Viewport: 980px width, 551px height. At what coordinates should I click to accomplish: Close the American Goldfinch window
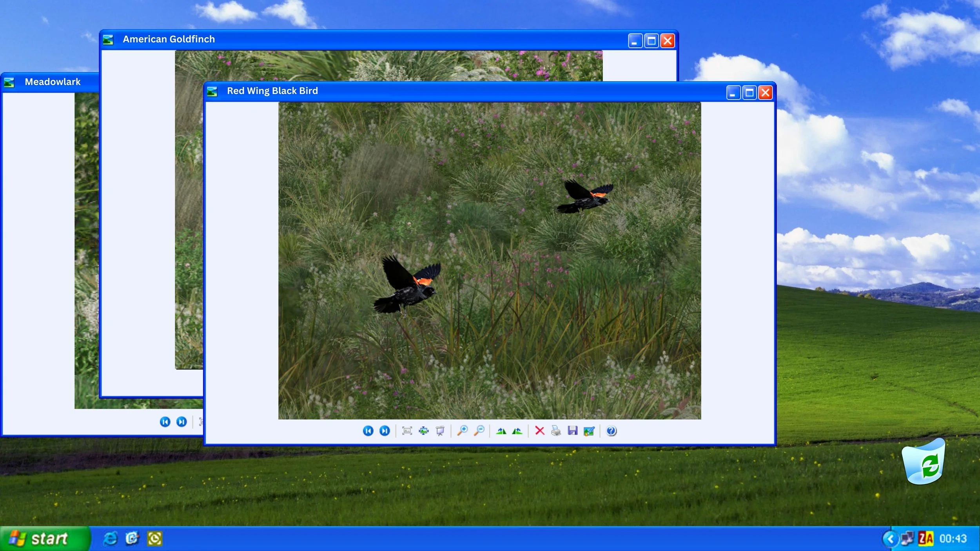coord(668,41)
